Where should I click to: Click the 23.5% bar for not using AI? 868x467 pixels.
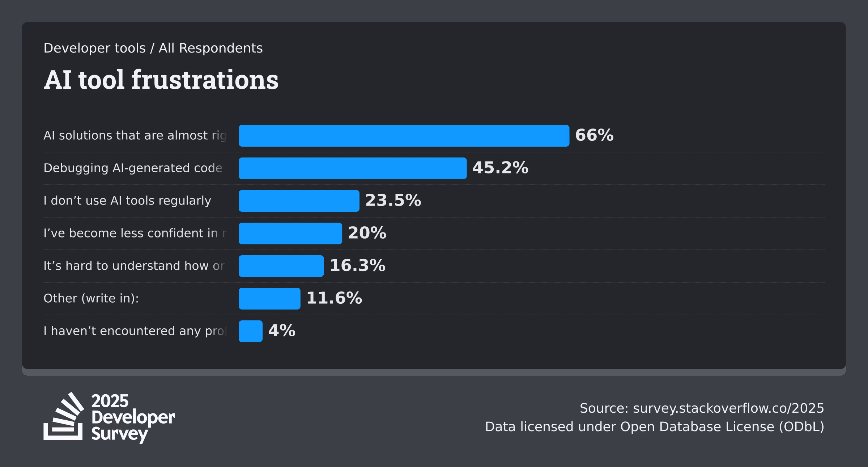299,201
